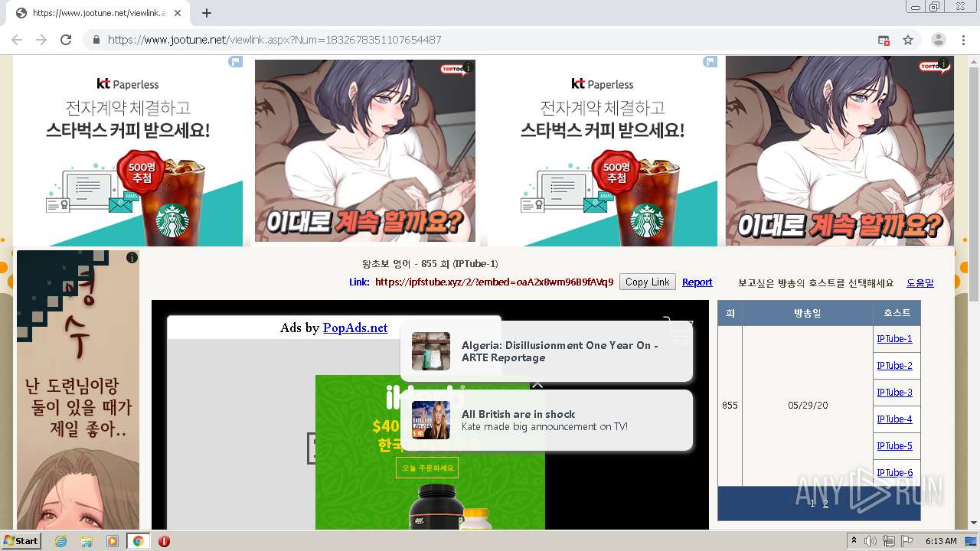The height and width of the screenshot is (551, 980).
Task: Go to page 1 of the host list
Action: tap(812, 504)
